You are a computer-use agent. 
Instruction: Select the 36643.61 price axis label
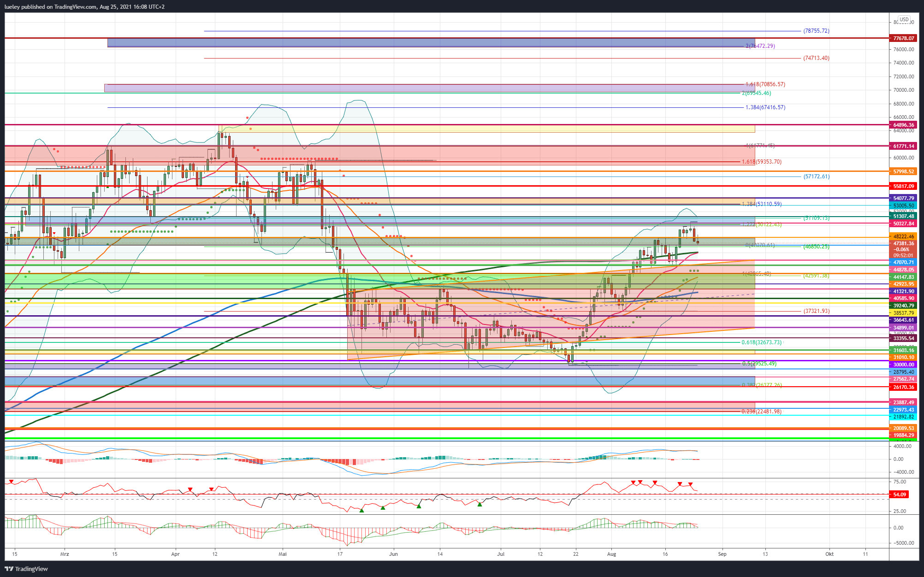903,320
